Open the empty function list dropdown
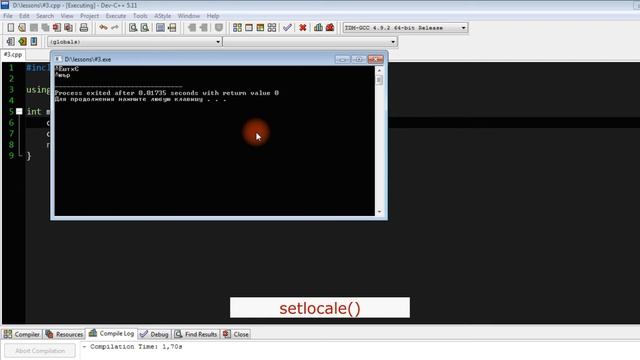This screenshot has height=360, width=640. pyautogui.click(x=393, y=42)
